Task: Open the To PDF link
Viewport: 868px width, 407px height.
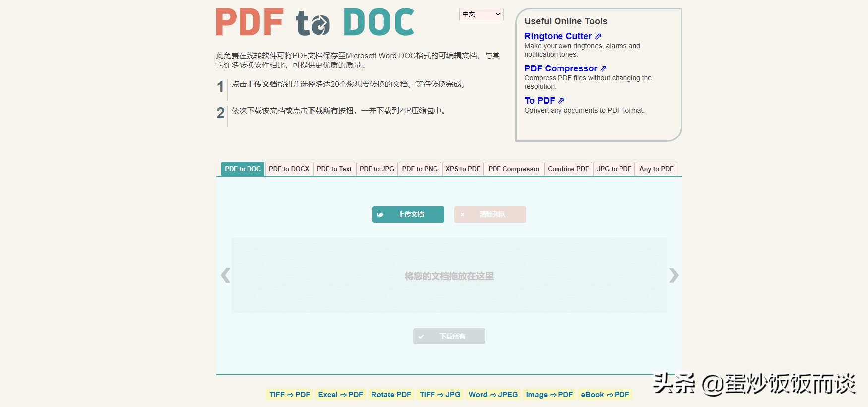Action: [x=544, y=101]
